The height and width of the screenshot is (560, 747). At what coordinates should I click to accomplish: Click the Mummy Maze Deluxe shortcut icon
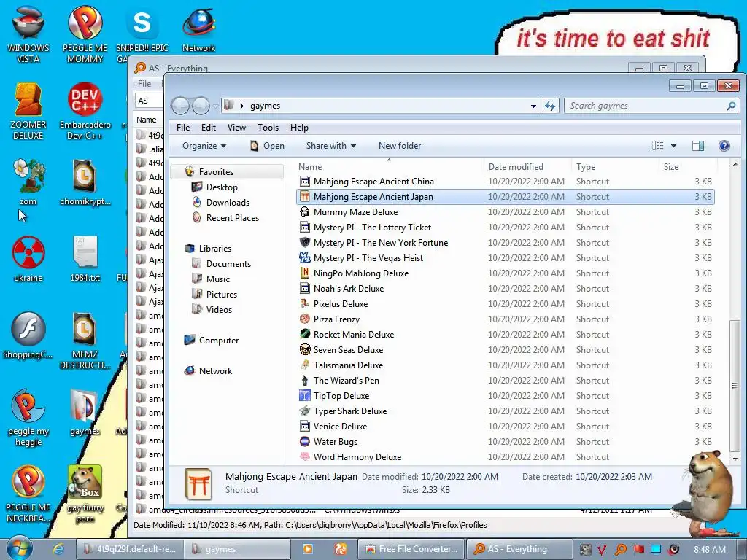[305, 212]
